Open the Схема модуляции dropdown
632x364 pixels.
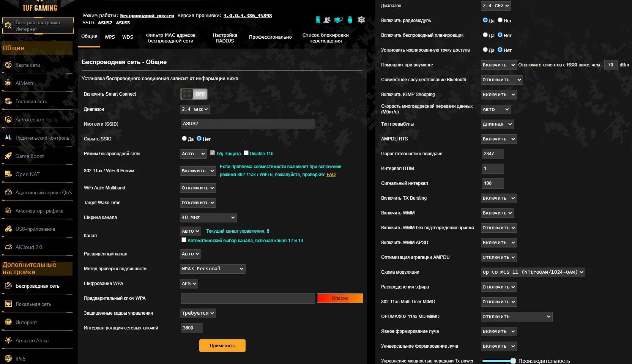point(533,272)
